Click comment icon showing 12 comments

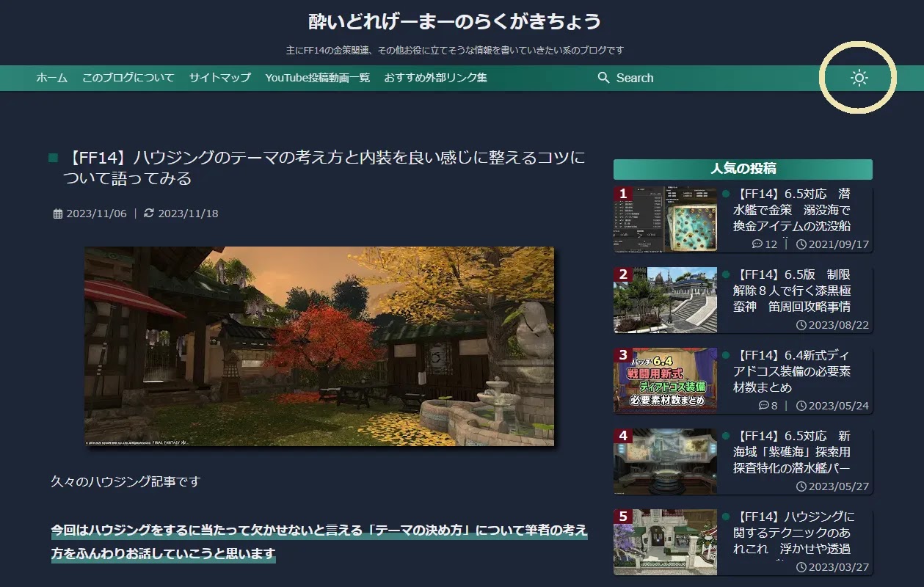point(757,244)
